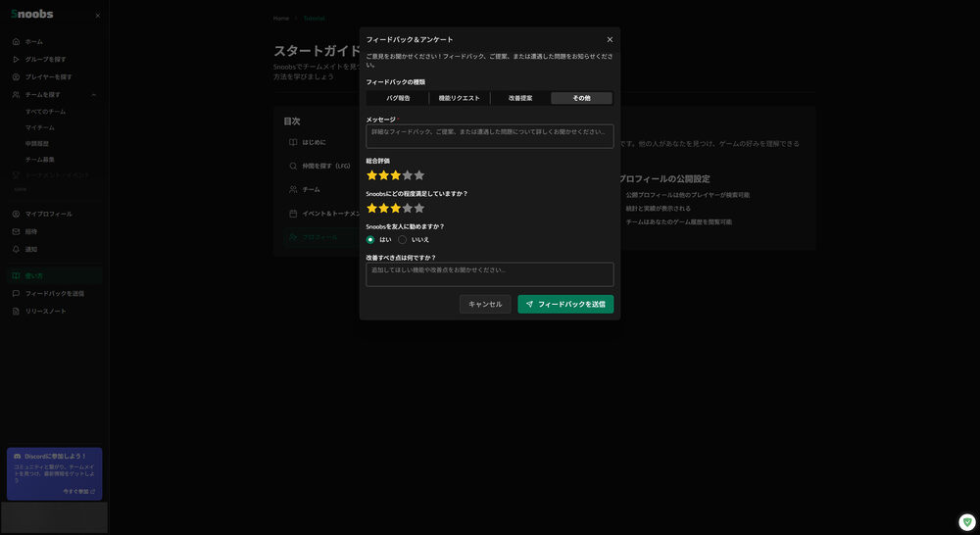980x535 pixels.
Task: Select the 機能リクエスト feedback type
Action: (460, 98)
